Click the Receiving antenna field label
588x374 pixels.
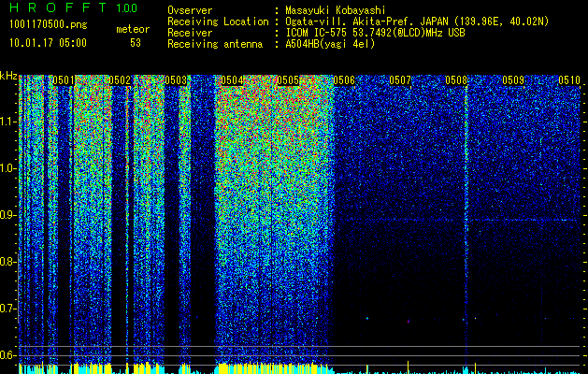coord(215,44)
